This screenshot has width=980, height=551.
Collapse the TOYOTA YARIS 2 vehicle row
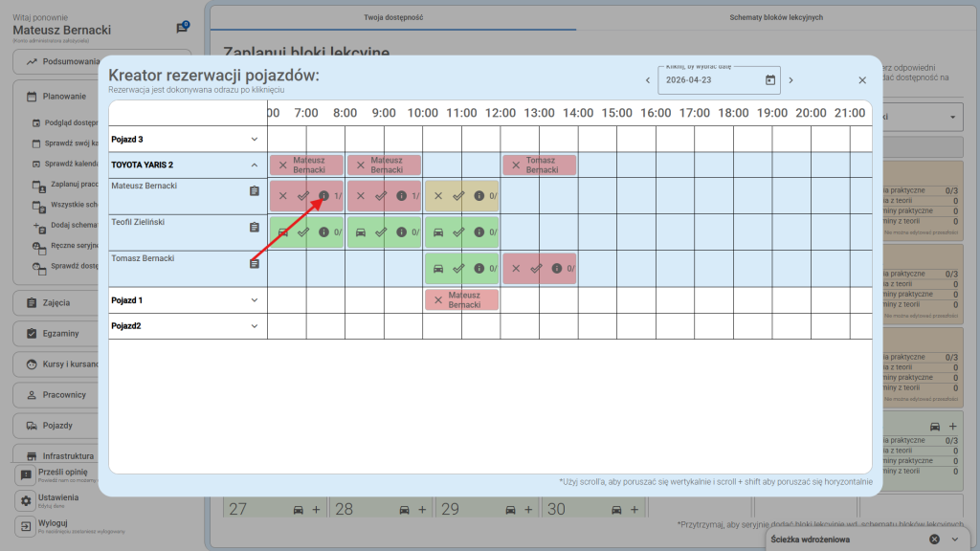[x=255, y=165]
